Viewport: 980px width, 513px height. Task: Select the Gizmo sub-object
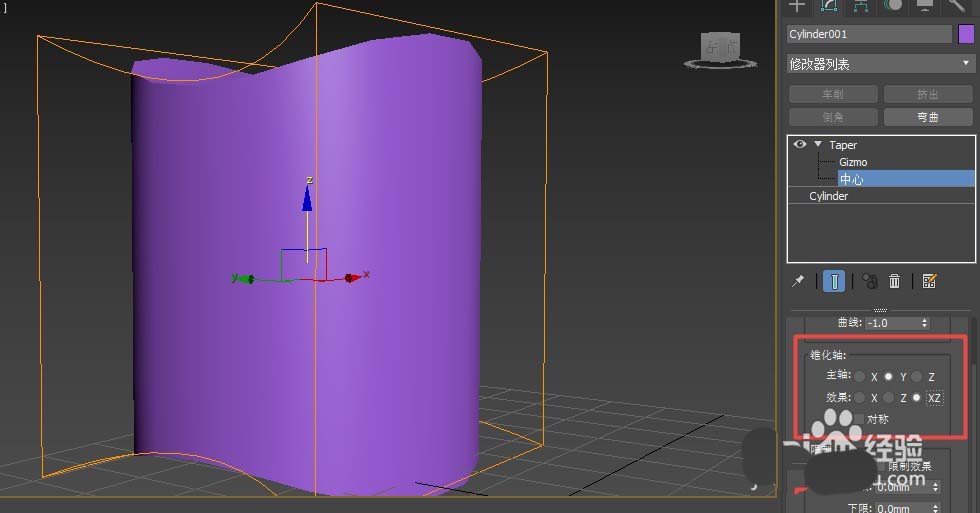coord(853,162)
